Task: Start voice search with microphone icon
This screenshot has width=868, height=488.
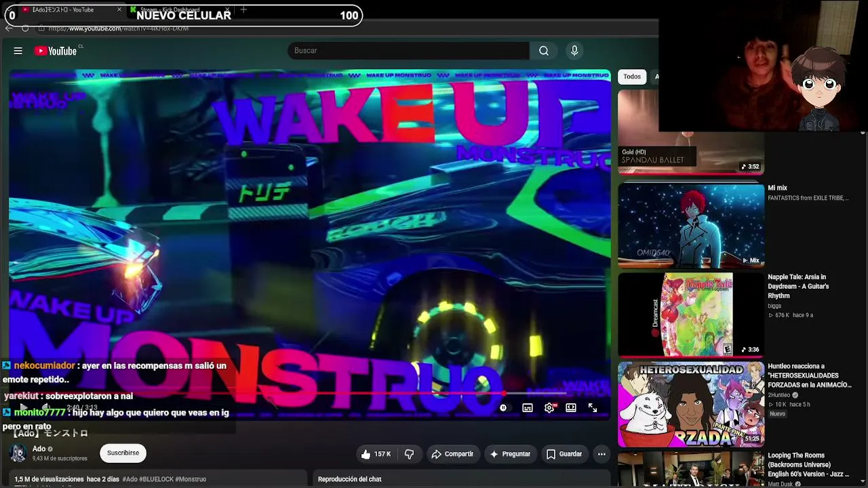Action: point(574,51)
